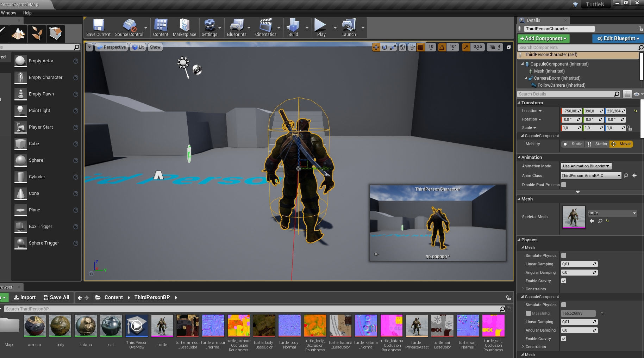Expand Constraints under Physics Mesh
This screenshot has width=644, height=358.
523,289
